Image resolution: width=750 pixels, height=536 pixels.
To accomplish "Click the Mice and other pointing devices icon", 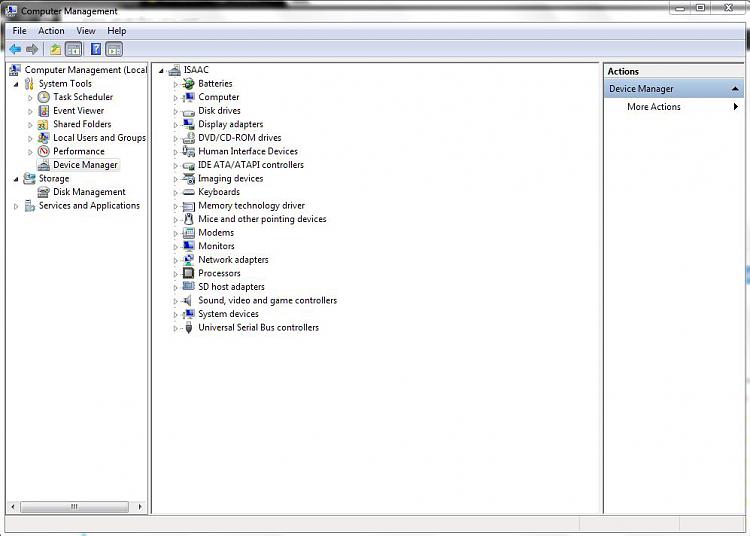I will pos(189,219).
